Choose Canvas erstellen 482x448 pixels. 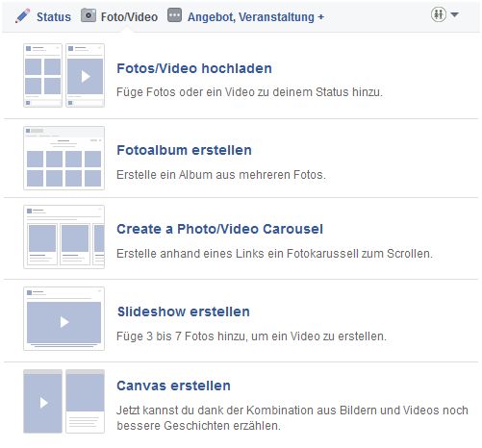pyautogui.click(x=173, y=386)
